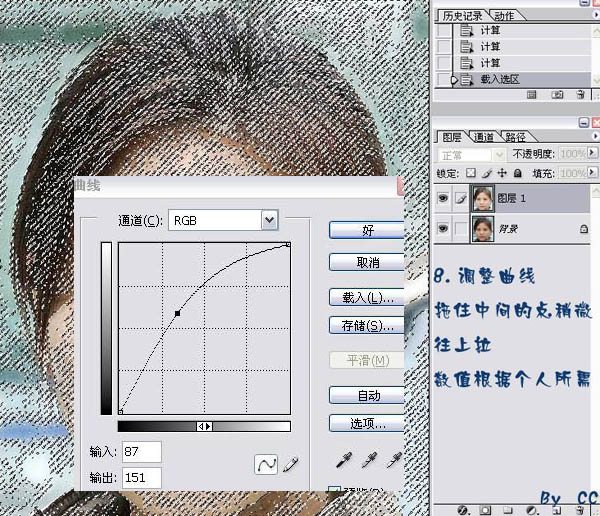Screen dimensions: 600x516
Task: Click the gradient bar toggle arrows below curve
Action: 204,426
